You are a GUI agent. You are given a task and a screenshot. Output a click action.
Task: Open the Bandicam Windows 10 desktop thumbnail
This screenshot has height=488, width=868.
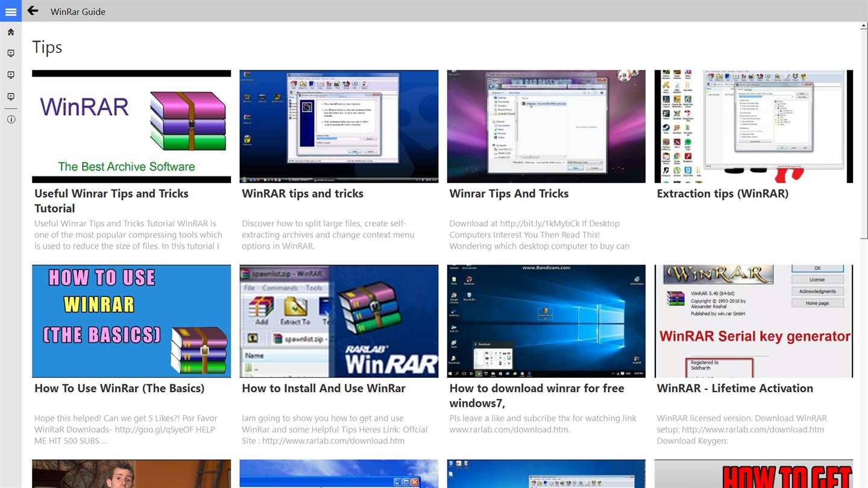546,321
